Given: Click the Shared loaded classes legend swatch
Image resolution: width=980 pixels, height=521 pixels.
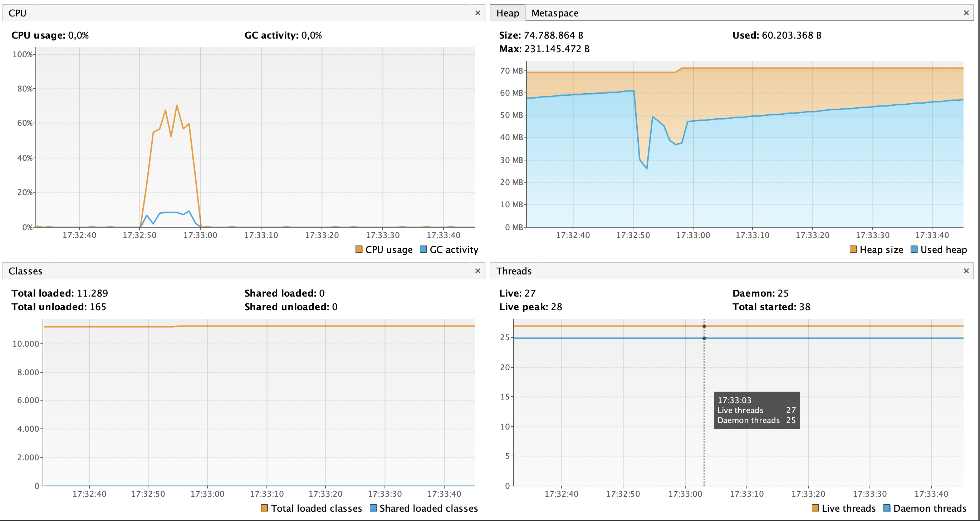Looking at the screenshot, I should [x=373, y=508].
